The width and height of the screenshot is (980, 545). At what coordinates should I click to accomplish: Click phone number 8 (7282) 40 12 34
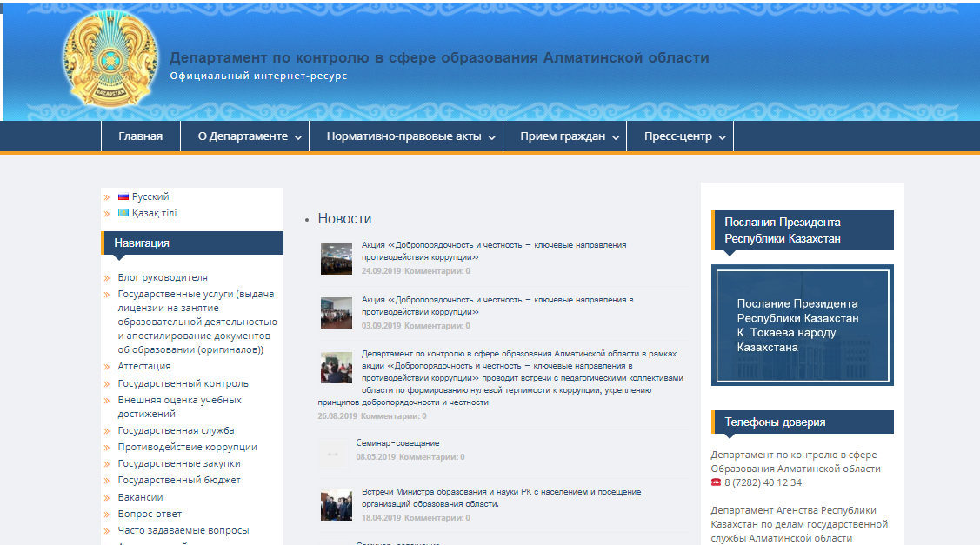(x=763, y=482)
